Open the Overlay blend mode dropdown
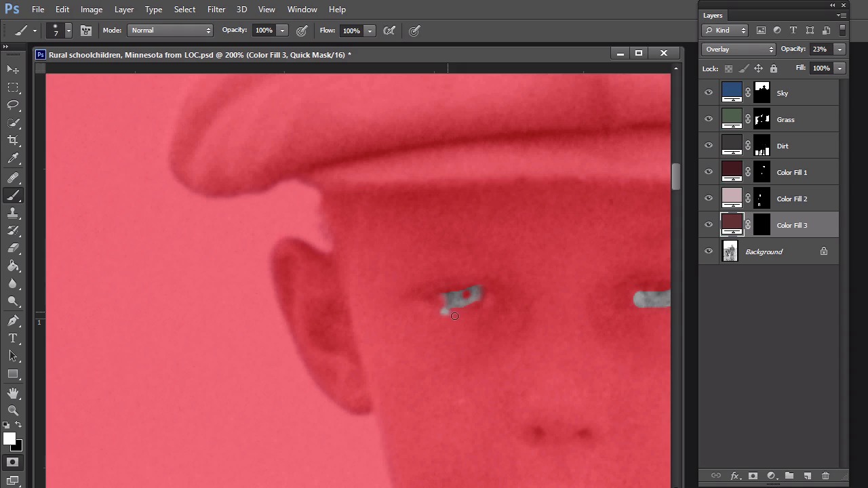 click(738, 49)
